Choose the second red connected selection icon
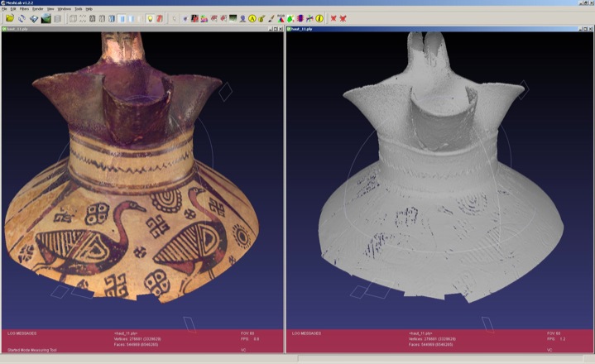Image resolution: width=595 pixels, height=364 pixels. (x=223, y=18)
